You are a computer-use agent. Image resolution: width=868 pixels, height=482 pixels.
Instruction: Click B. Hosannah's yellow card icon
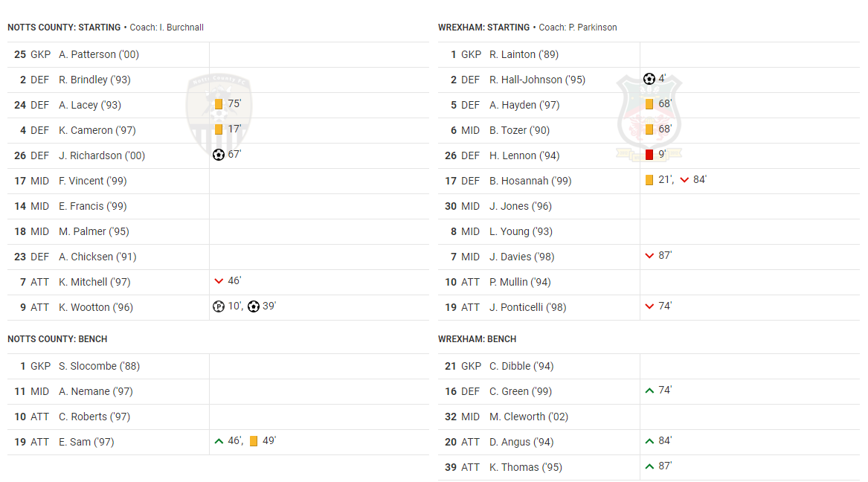(649, 180)
